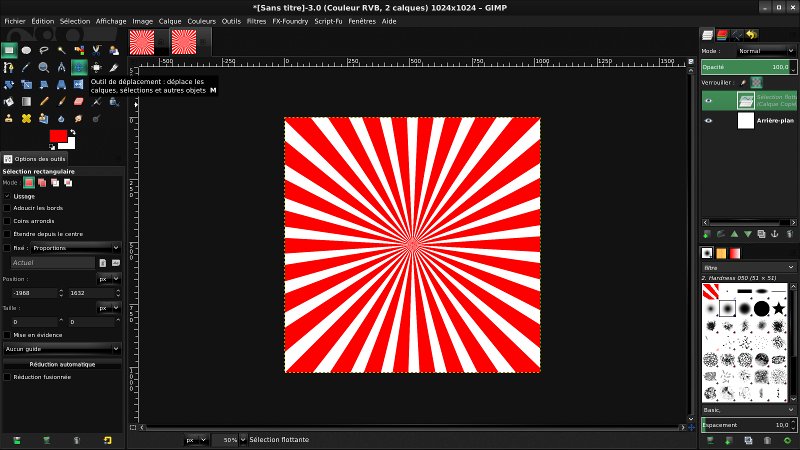The image size is (800, 450).
Task: Select the Blend gradient tool
Action: [27, 102]
